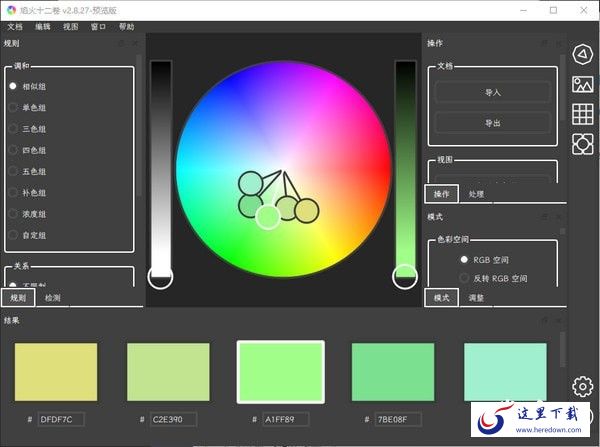Open the color wheel view icon
Viewport: 600px width, 447px height.
(583, 53)
